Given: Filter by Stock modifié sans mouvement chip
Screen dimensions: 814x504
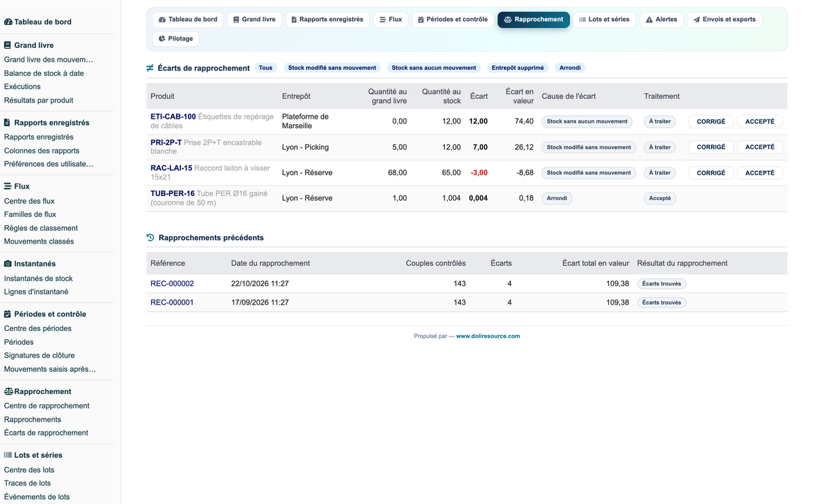Looking at the screenshot, I should tap(332, 68).
